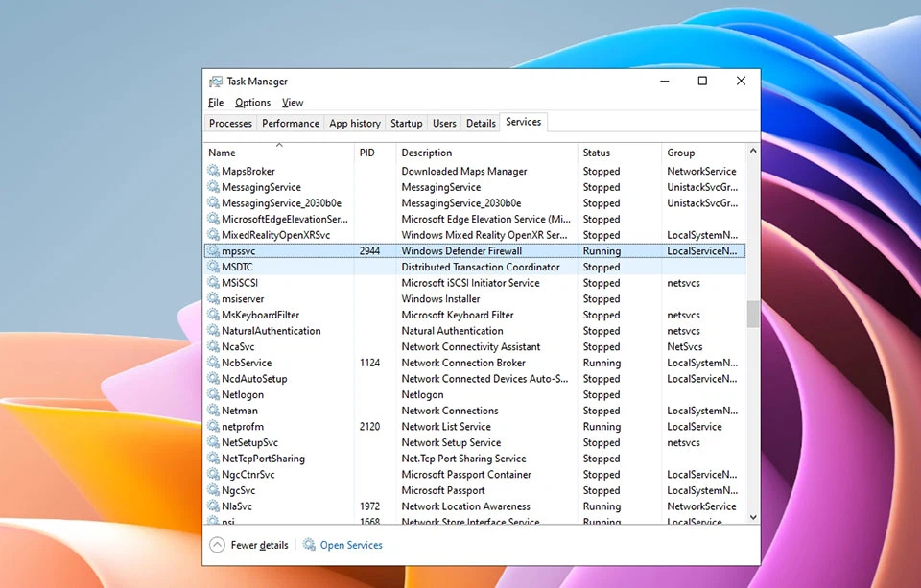The height and width of the screenshot is (588, 921).
Task: Click PID 1124 of NcbService
Action: pos(369,363)
